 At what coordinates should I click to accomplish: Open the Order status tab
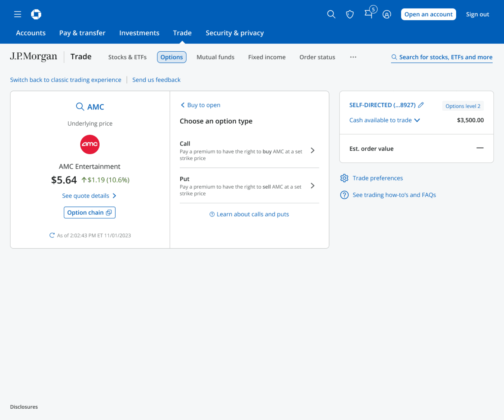317,57
